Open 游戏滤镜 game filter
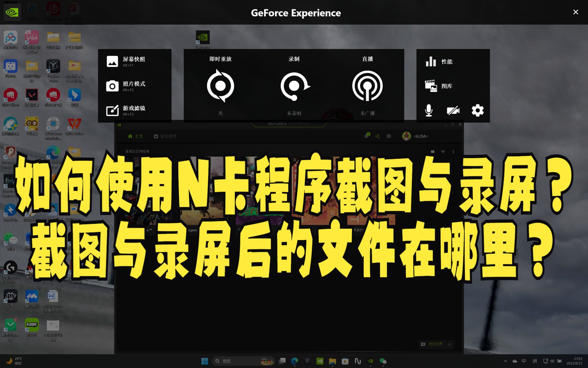 126,110
